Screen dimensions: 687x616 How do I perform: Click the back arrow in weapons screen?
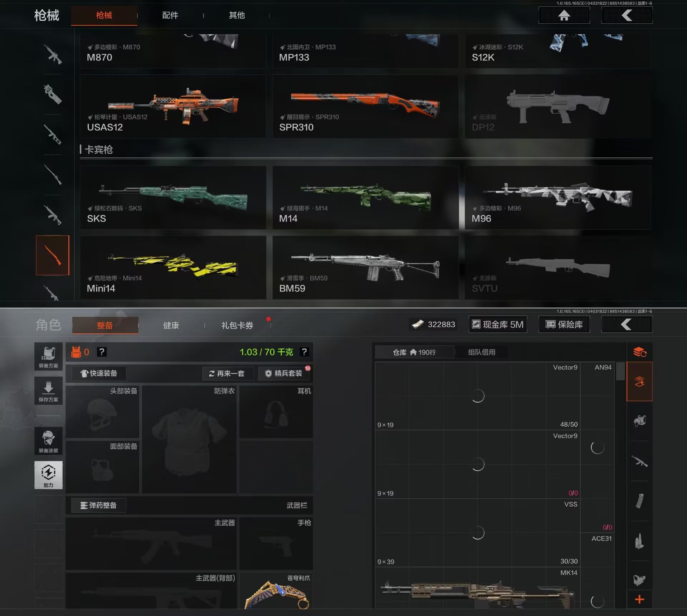(627, 15)
